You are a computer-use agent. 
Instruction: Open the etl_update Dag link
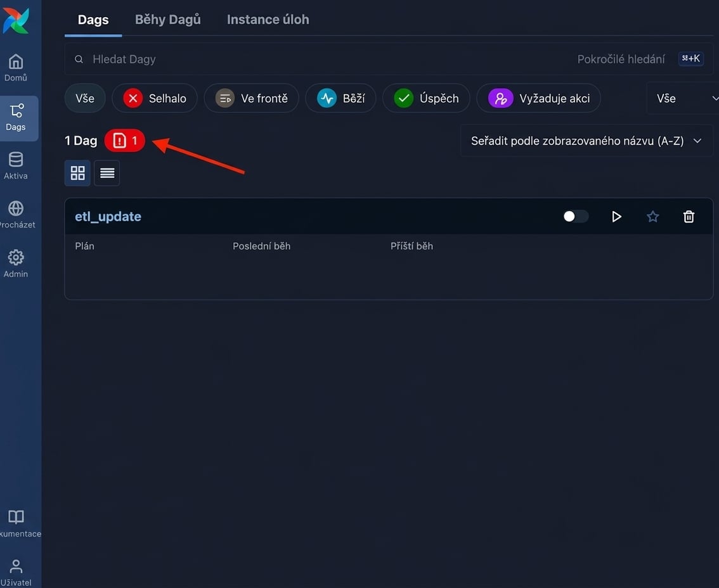[x=108, y=216]
